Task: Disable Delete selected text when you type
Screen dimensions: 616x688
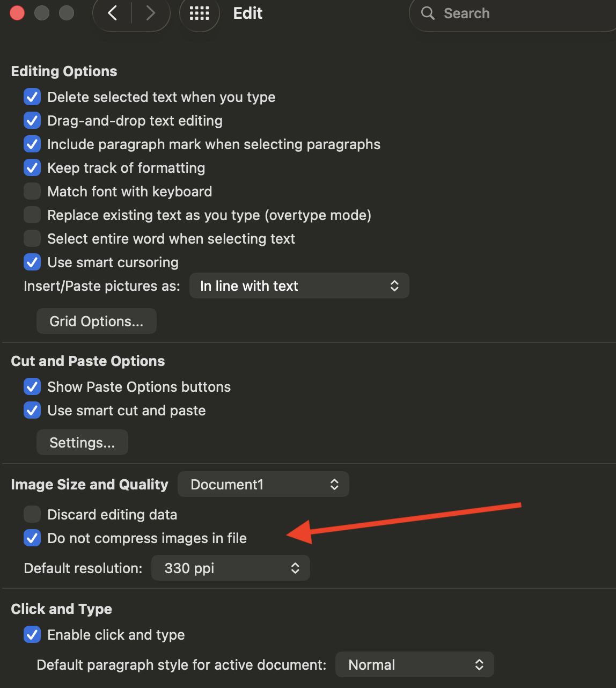Action: coord(32,97)
